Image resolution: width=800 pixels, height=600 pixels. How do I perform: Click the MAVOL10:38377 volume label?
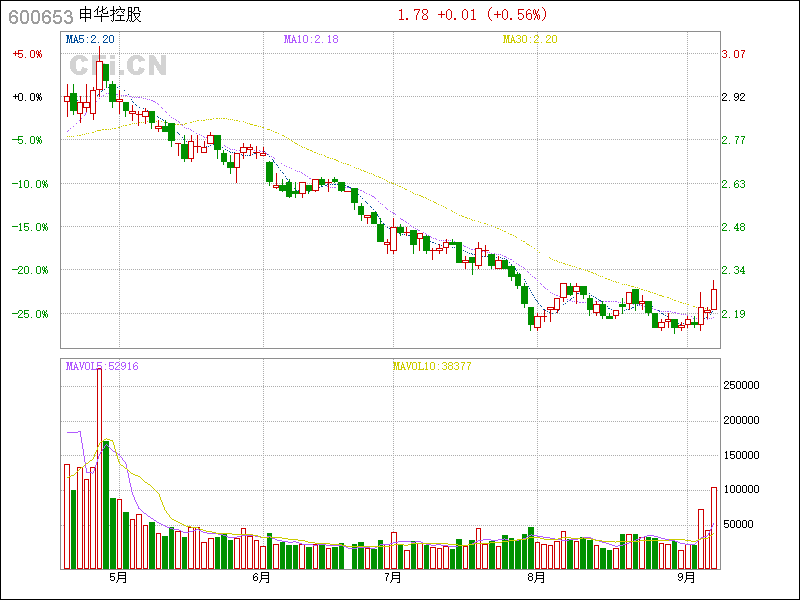tap(431, 366)
